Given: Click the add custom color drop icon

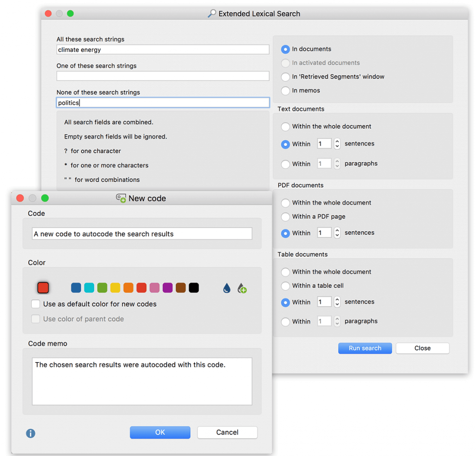Looking at the screenshot, I should [242, 288].
